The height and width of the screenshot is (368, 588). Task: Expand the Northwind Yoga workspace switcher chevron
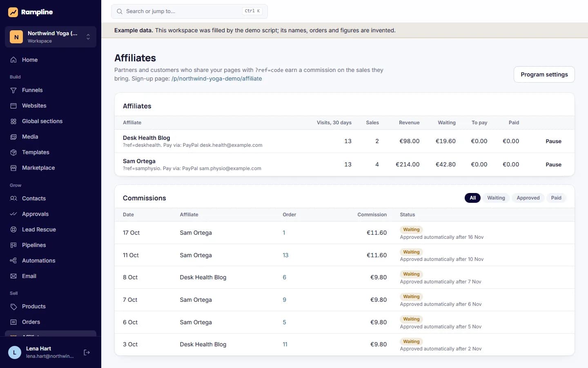tap(88, 37)
